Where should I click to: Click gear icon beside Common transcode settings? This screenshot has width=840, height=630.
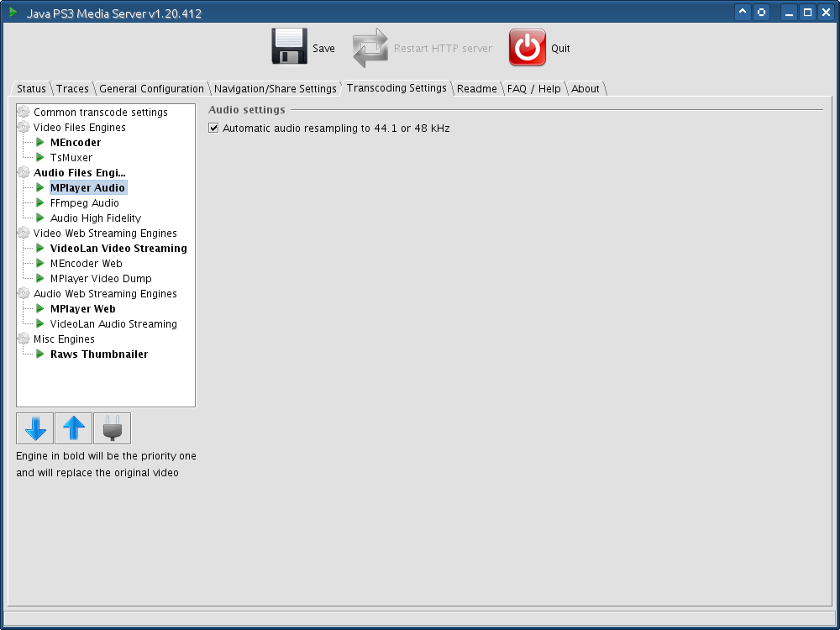pyautogui.click(x=24, y=112)
